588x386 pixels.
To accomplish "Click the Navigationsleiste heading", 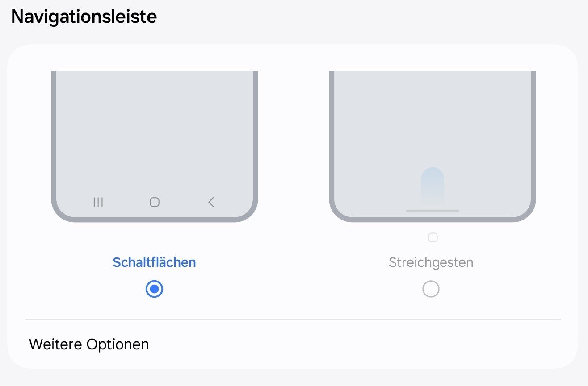I will (84, 17).
